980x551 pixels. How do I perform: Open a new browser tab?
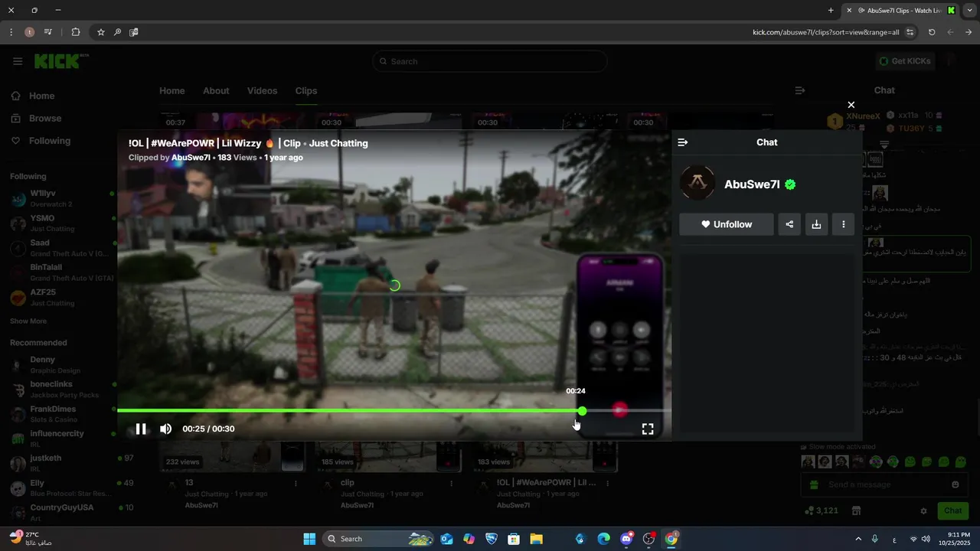[831, 11]
